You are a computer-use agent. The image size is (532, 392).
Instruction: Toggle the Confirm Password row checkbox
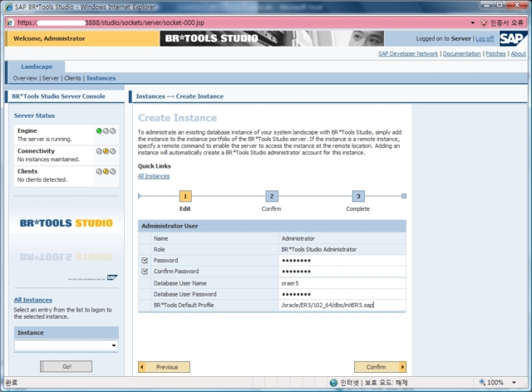(x=145, y=272)
